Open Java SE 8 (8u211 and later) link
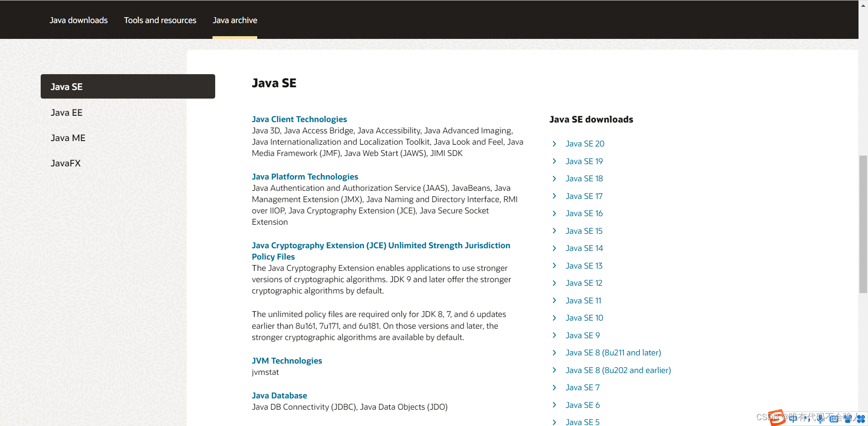The height and width of the screenshot is (426, 868). pos(613,353)
